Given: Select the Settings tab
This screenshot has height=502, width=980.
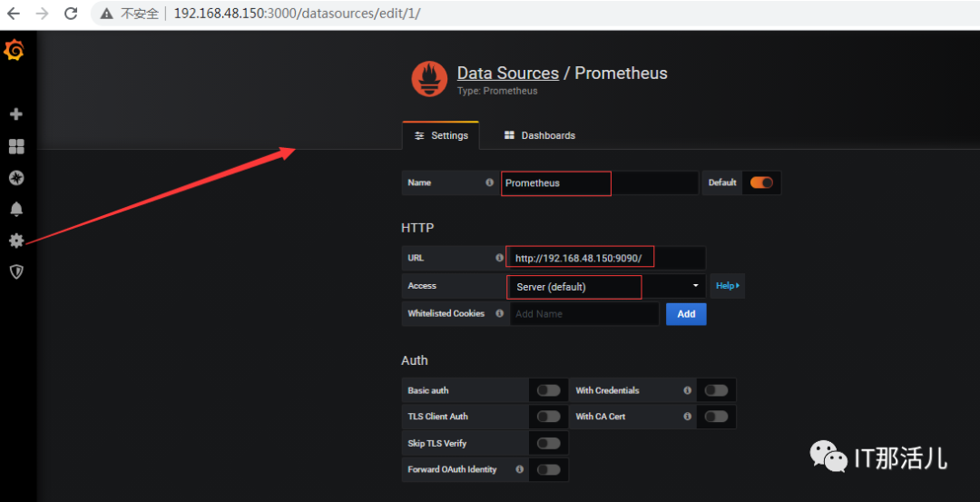Looking at the screenshot, I should click(441, 135).
